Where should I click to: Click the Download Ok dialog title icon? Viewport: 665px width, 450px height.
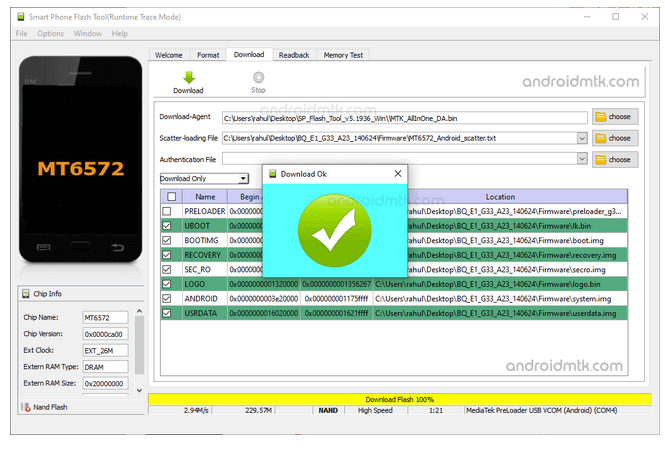tap(273, 174)
